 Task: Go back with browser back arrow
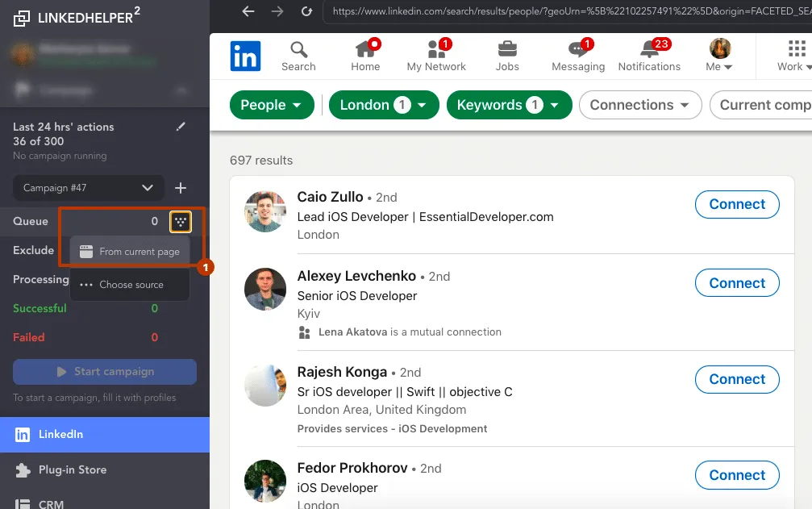click(x=248, y=11)
